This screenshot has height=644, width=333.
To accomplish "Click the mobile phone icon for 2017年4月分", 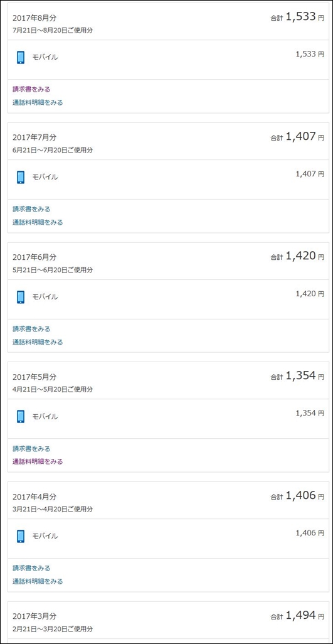I will [x=21, y=537].
